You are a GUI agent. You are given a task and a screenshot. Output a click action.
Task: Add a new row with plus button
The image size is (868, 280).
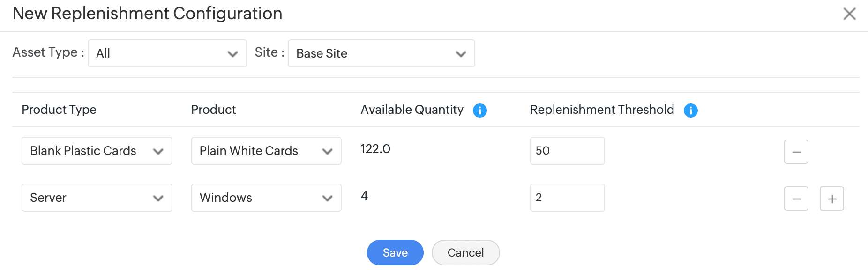[831, 199]
